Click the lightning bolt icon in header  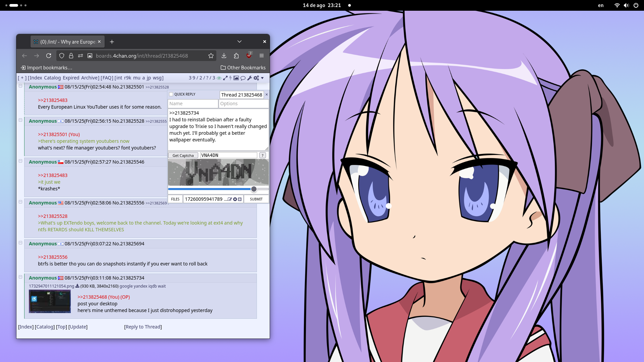[230, 78]
